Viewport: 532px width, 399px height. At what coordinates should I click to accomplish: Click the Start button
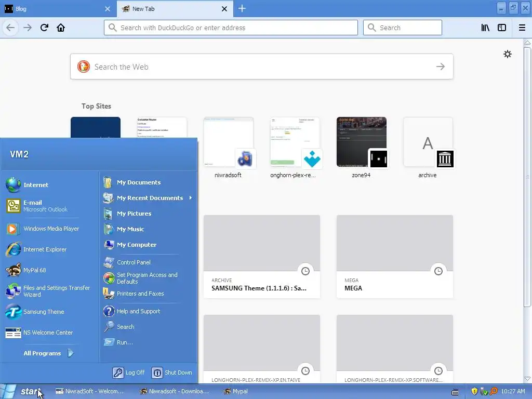[22, 391]
